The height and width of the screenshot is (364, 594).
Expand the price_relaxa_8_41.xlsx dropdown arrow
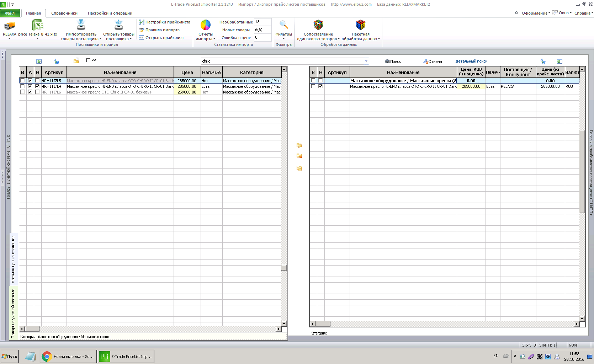coord(37,39)
